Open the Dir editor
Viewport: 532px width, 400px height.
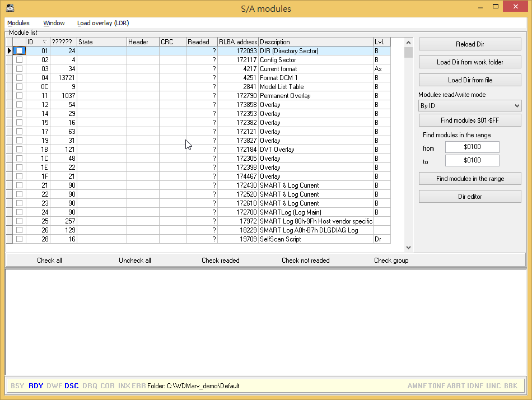pyautogui.click(x=470, y=197)
